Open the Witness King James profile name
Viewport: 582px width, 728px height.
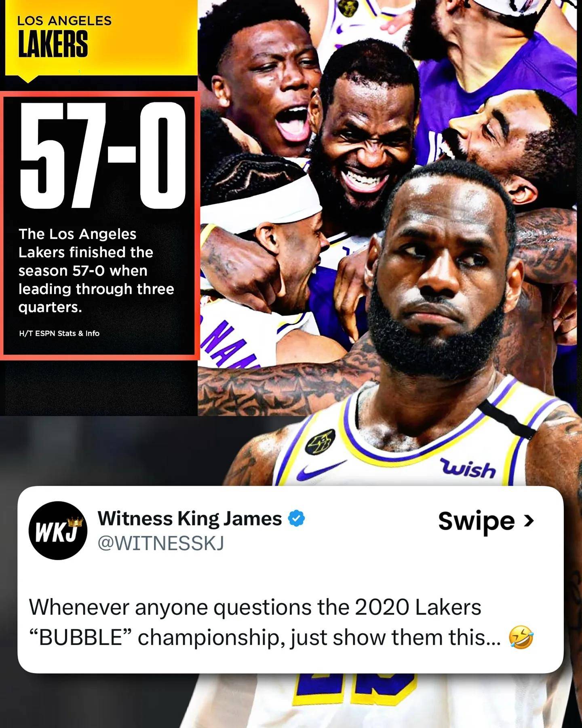tap(190, 518)
